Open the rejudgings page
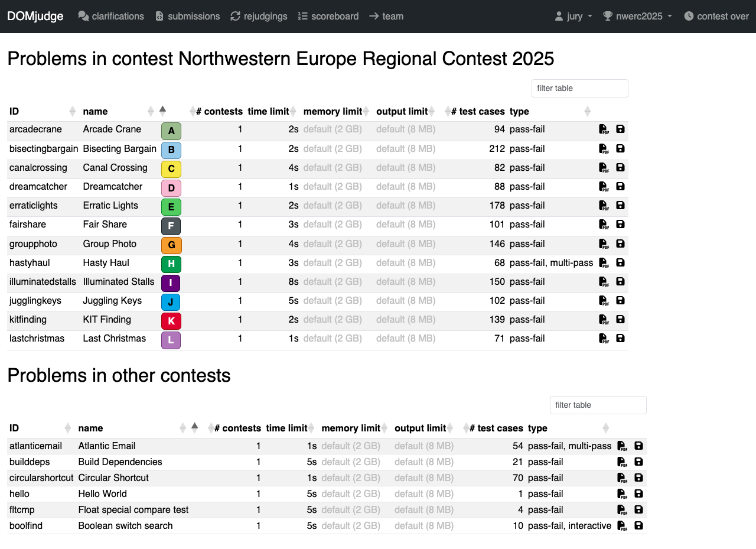The image size is (756, 549). point(259,17)
